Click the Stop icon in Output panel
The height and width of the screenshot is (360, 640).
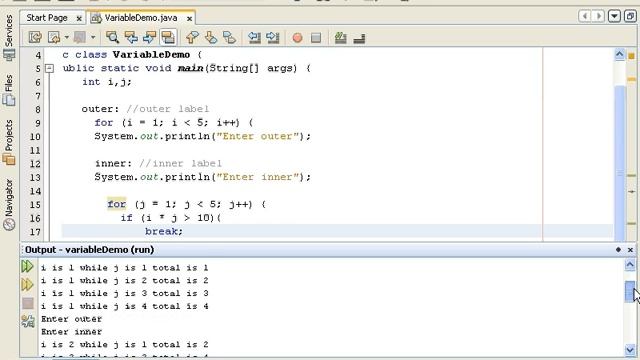pos(28,303)
